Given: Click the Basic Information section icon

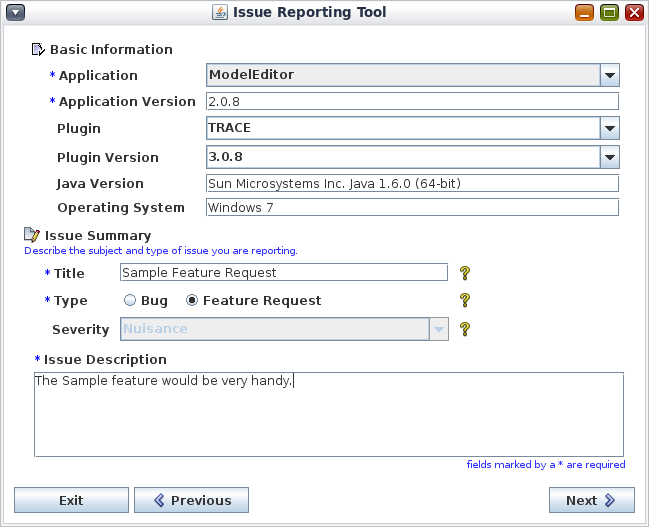Looking at the screenshot, I should click(x=38, y=49).
